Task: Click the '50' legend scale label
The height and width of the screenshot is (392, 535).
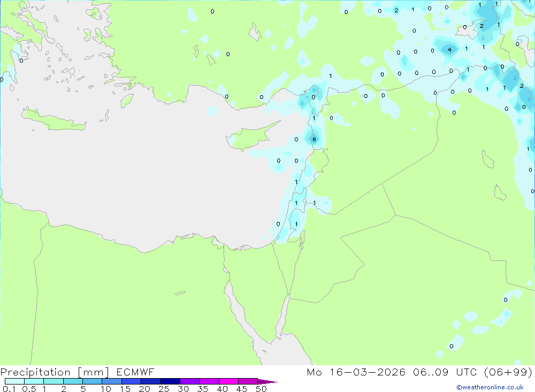Action: pyautogui.click(x=261, y=389)
